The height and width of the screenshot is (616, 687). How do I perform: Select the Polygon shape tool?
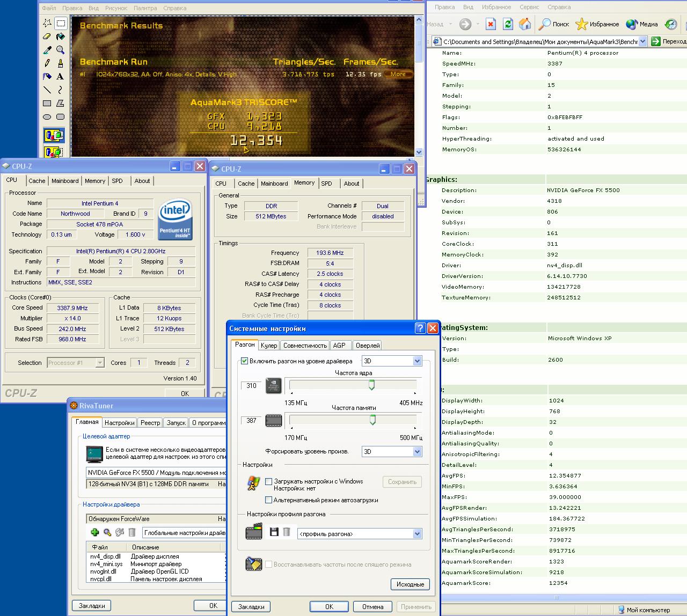pyautogui.click(x=61, y=104)
